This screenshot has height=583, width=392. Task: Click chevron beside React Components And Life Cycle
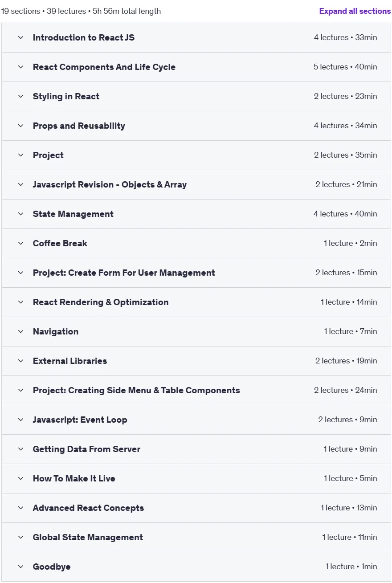[x=20, y=67]
